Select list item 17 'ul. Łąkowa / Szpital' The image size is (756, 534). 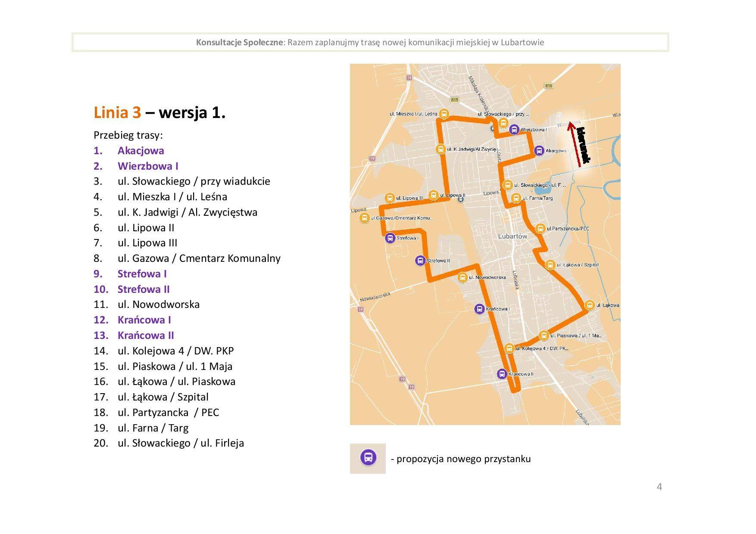151,397
